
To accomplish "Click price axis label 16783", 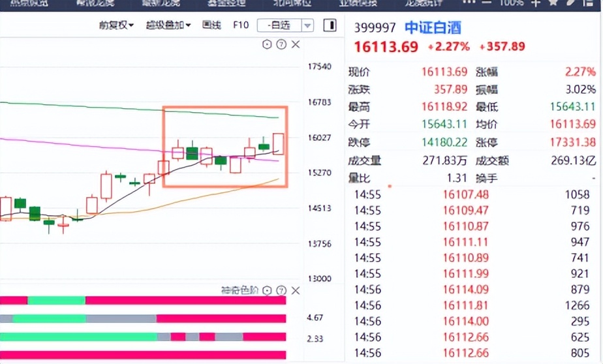I will [x=320, y=102].
